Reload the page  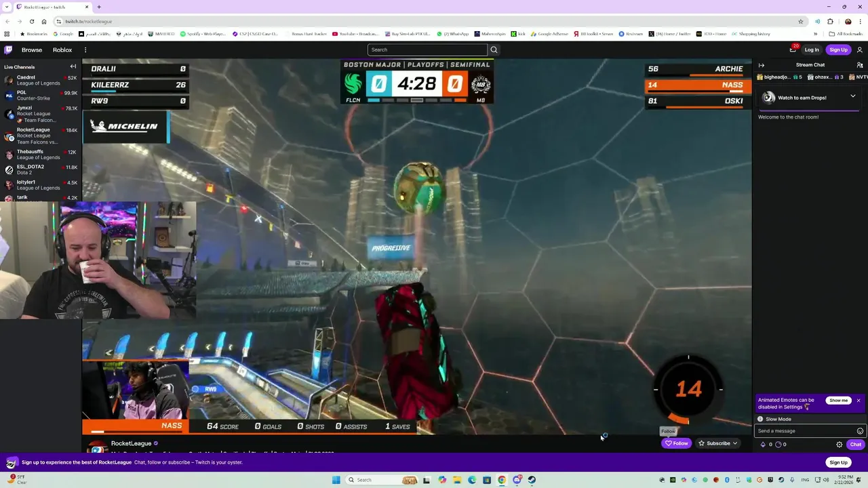pyautogui.click(x=32, y=21)
